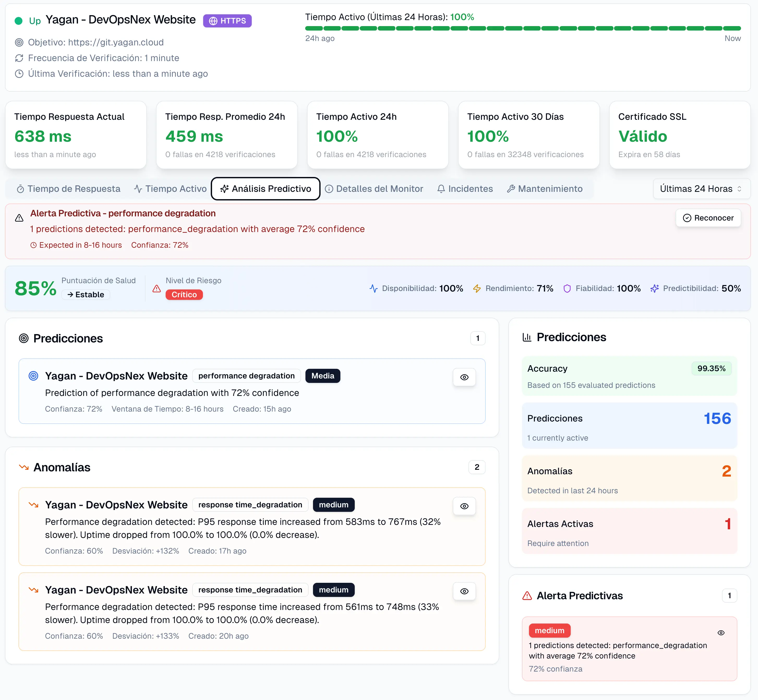Image resolution: width=758 pixels, height=700 pixels.
Task: View details of the performance degradation prediction
Action: click(464, 377)
